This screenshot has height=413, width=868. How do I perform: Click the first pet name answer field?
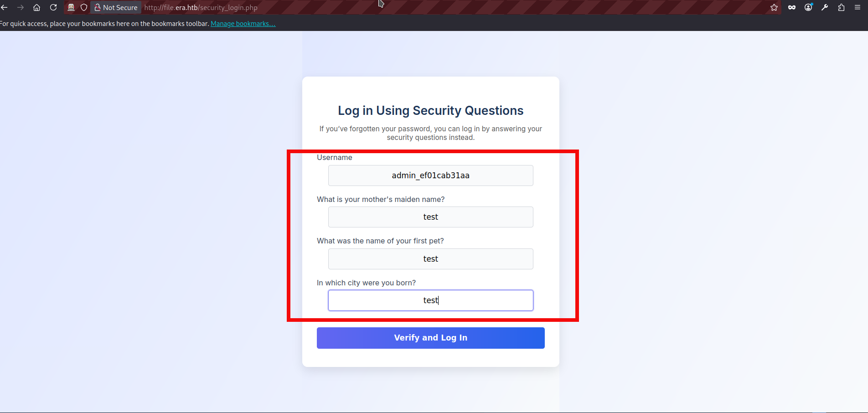pyautogui.click(x=430, y=258)
